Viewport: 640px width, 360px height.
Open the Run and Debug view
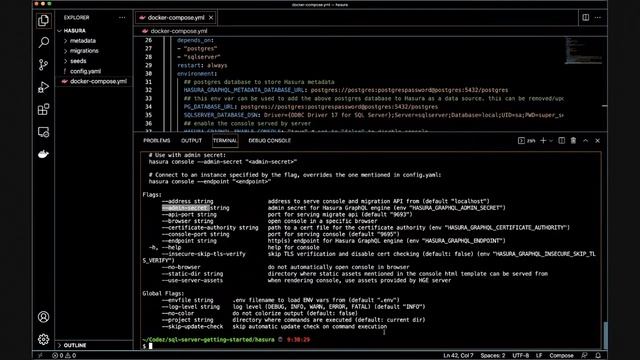[x=43, y=87]
